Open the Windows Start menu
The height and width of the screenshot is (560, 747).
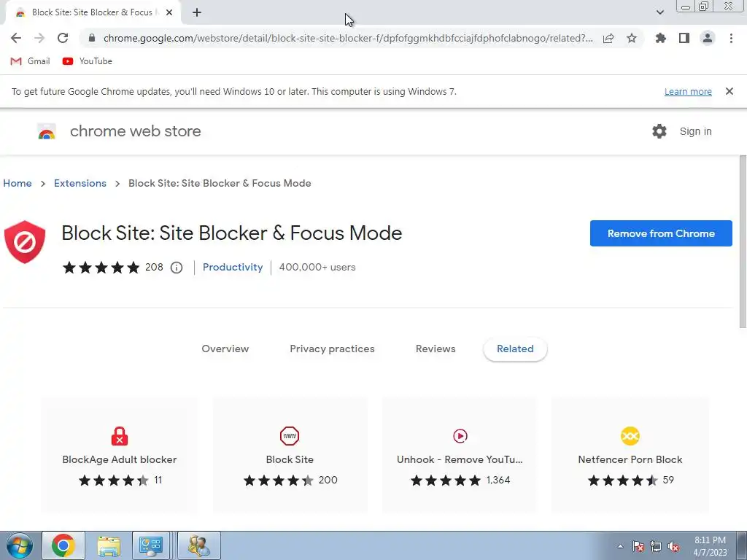click(19, 545)
